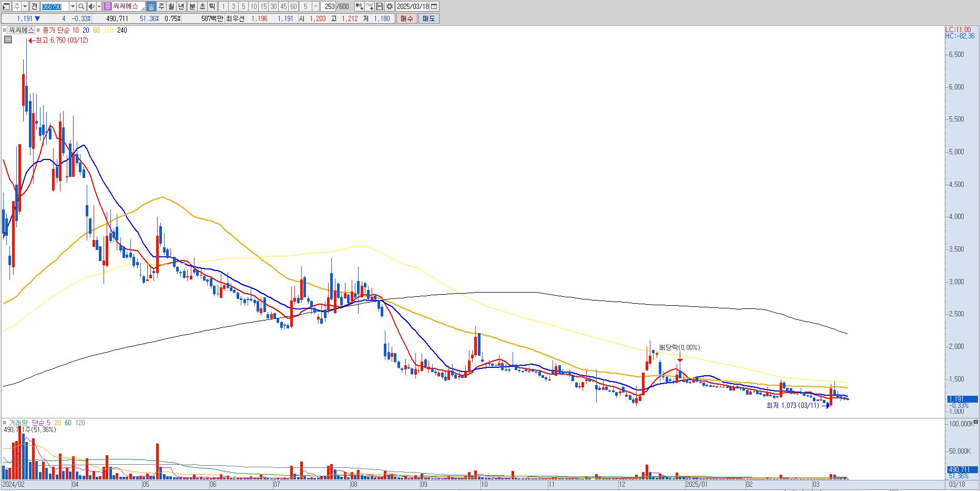Select the 60 interval preset button
Screen dimensions: 980x491
293,6
